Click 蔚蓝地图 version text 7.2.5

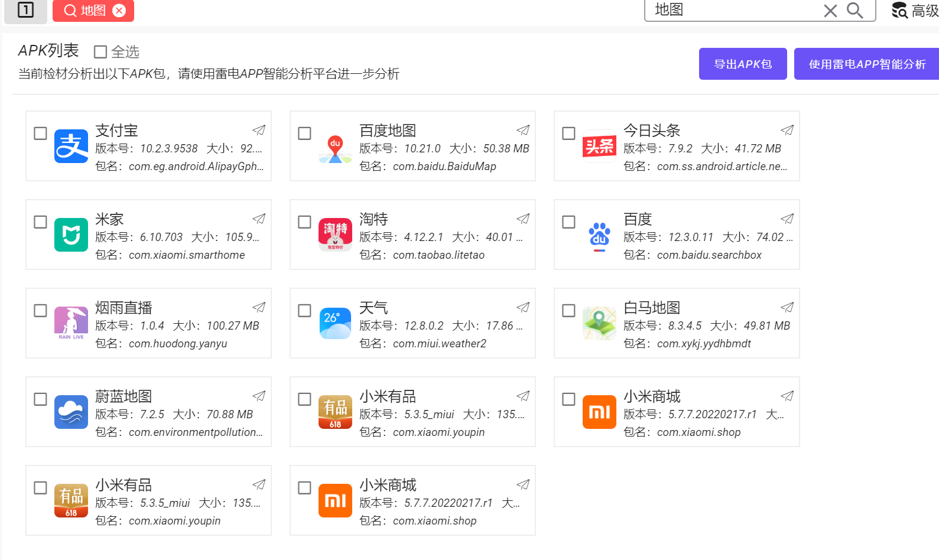click(152, 415)
